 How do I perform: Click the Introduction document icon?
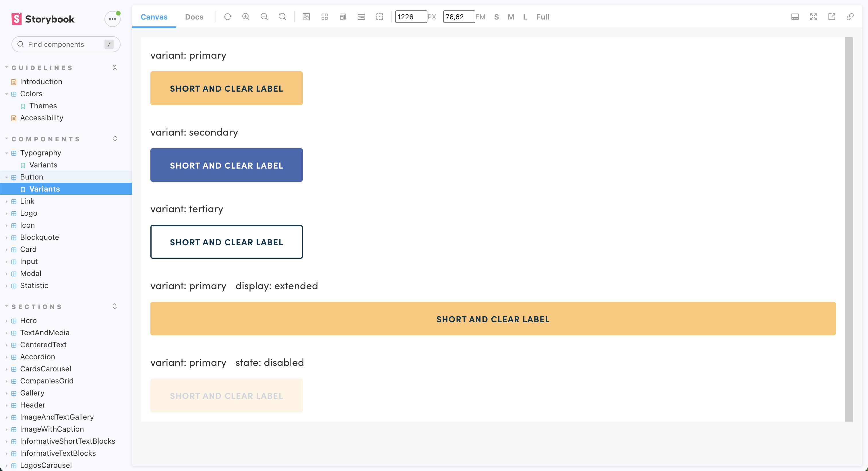(x=14, y=82)
